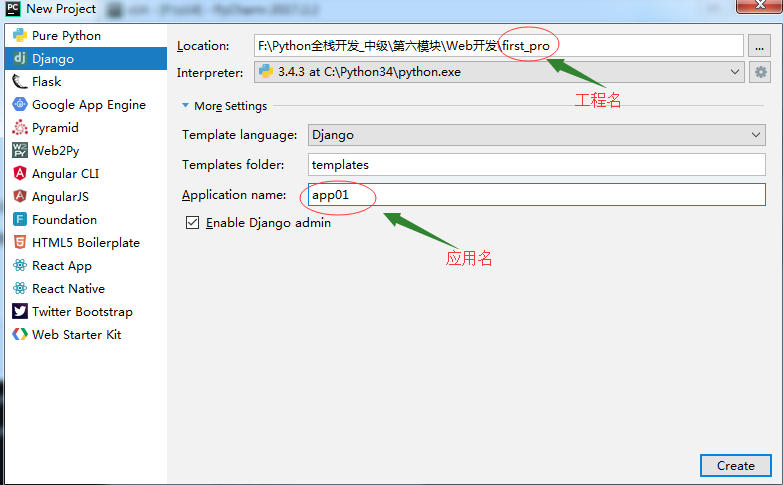Image resolution: width=783 pixels, height=485 pixels.
Task: Click the Pure Python snake icon
Action: (x=20, y=35)
